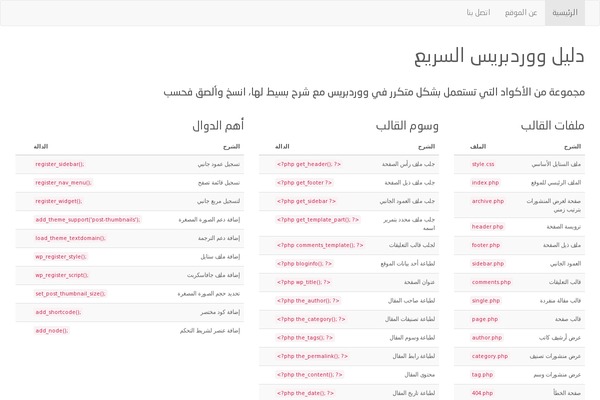Image resolution: width=600 pixels, height=400 pixels.
Task: Click the description إضافة كود مختصر
Action: pos(220,312)
